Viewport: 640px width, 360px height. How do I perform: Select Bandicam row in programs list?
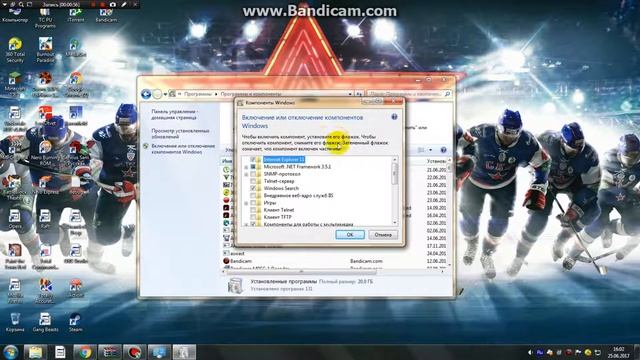pyautogui.click(x=335, y=261)
